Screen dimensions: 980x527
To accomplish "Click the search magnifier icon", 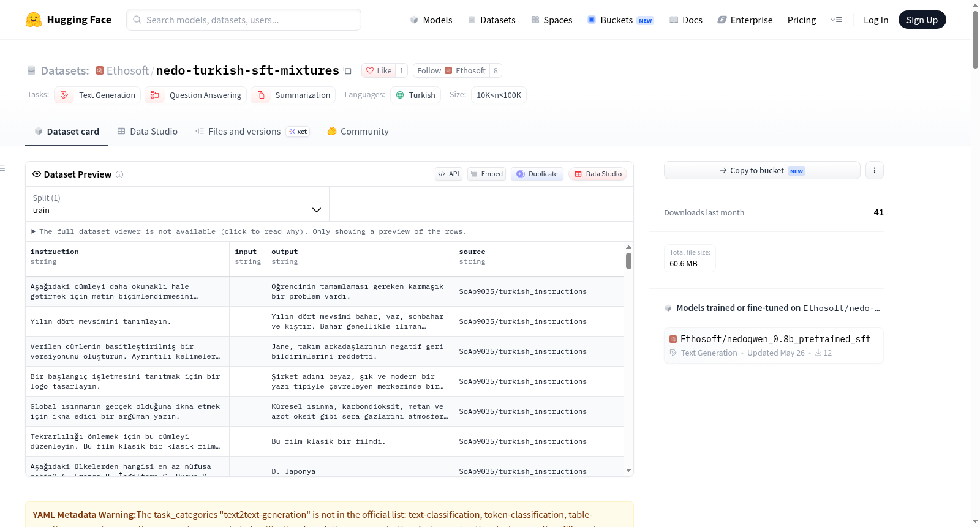I will click(137, 20).
